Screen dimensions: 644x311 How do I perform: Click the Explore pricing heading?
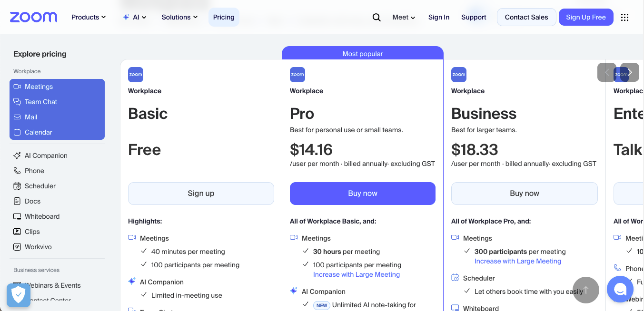(x=40, y=54)
